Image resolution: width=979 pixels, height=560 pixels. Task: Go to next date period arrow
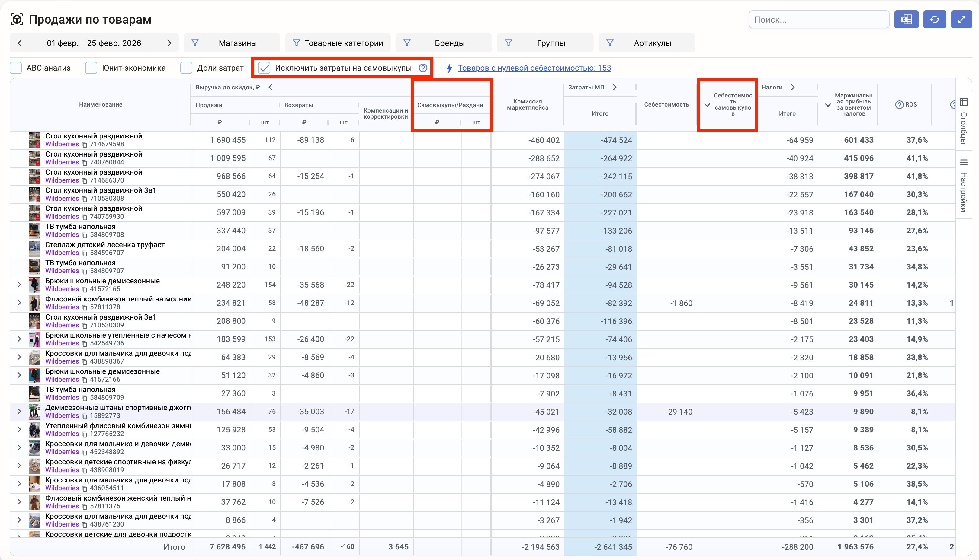(169, 43)
